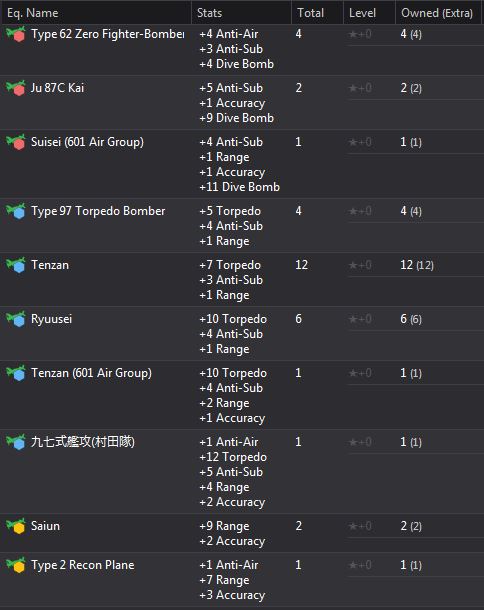The width and height of the screenshot is (484, 610).
Task: Click the Tenzan (601 Air Group) plane icon
Action: [x=16, y=373]
